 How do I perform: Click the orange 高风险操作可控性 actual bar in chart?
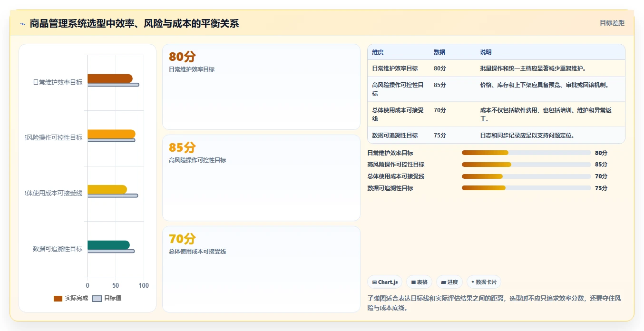[111, 134]
